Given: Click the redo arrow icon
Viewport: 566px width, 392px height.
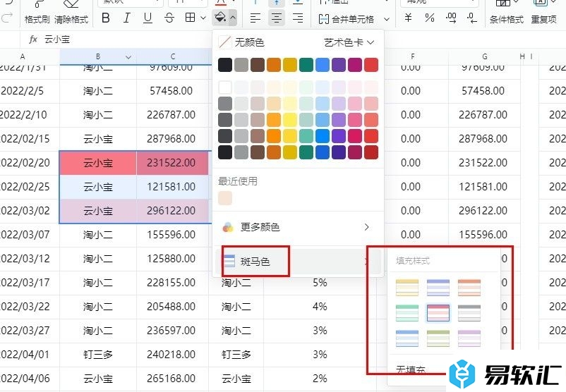Looking at the screenshot, I should tap(7, 18).
